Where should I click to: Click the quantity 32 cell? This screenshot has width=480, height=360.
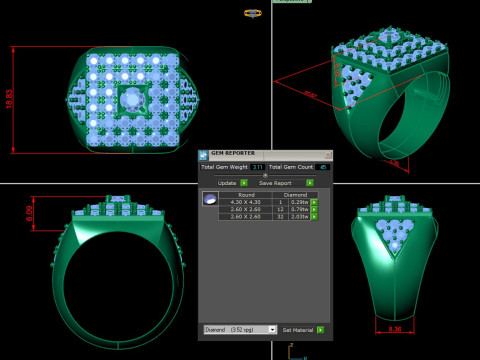point(280,217)
